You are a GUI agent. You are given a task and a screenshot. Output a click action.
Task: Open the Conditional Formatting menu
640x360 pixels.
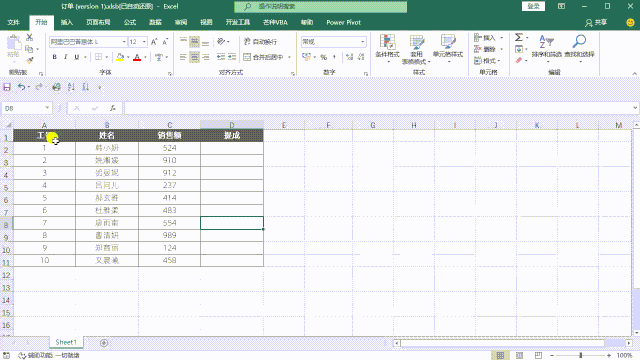pos(387,49)
